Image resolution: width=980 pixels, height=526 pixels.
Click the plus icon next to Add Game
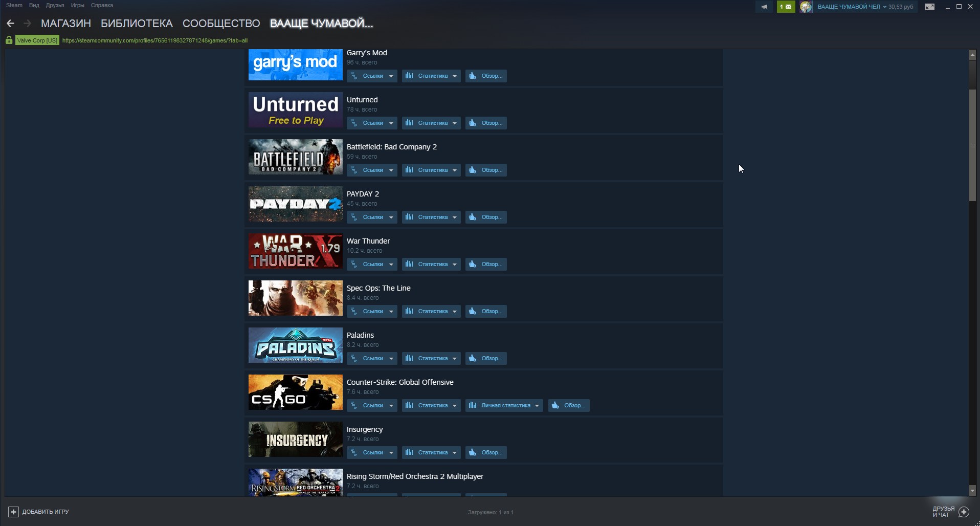[x=13, y=512]
